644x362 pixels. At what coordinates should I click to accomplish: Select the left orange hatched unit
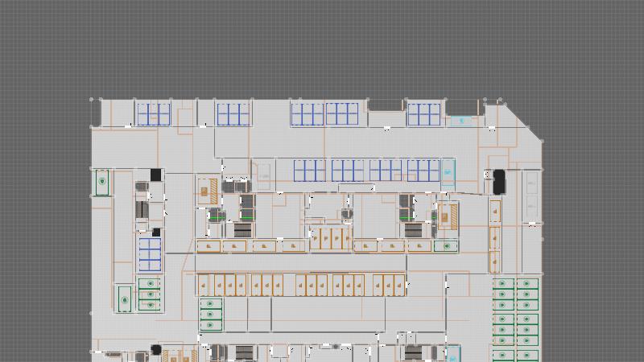tap(208, 191)
